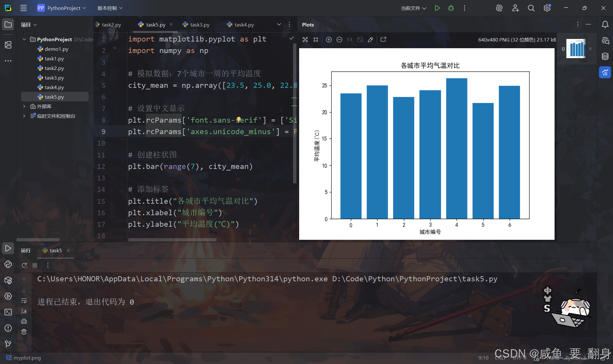The height and width of the screenshot is (364, 613).
Task: Toggle the Project tool window folder icon
Action: (8, 25)
